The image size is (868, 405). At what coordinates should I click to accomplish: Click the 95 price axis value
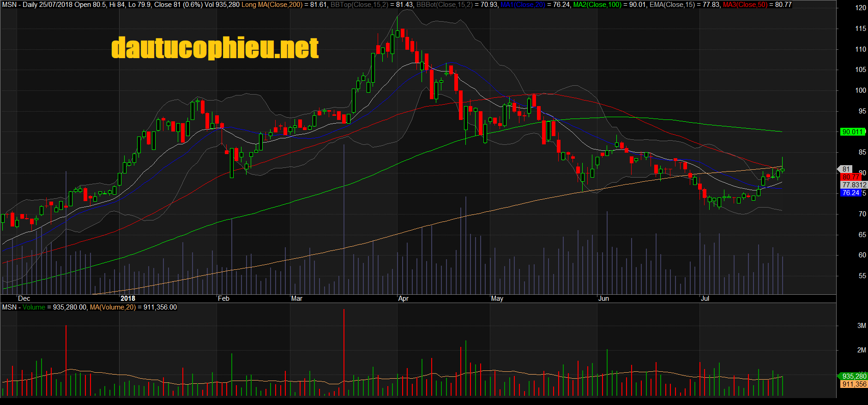point(862,111)
